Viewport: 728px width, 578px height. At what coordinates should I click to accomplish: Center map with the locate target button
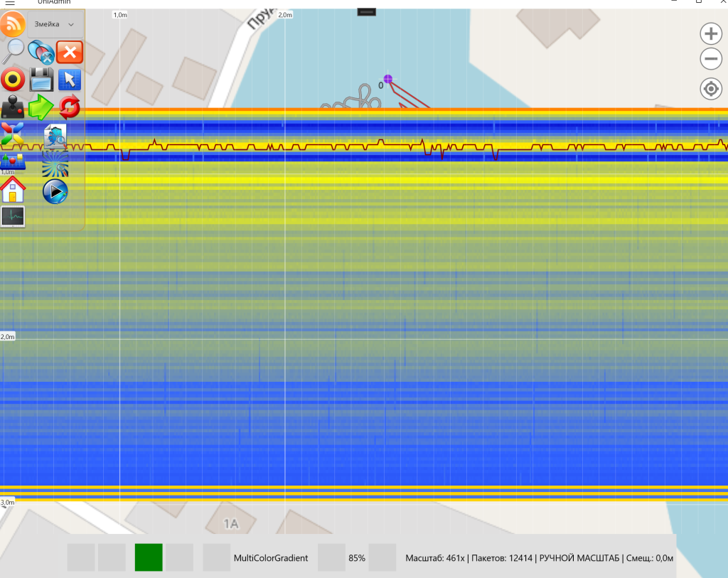coord(711,89)
